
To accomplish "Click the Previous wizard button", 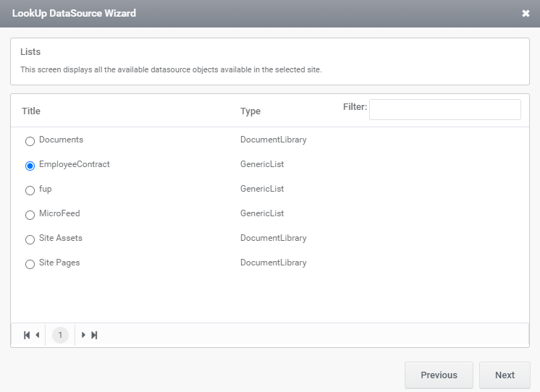I will tap(439, 375).
